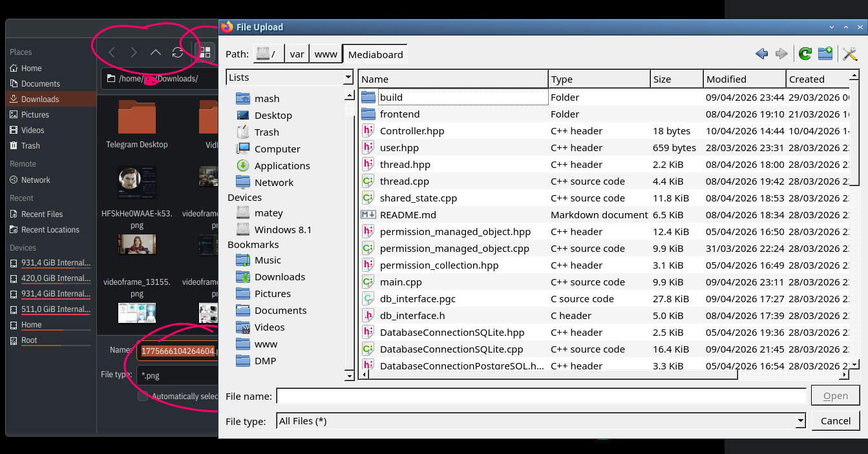Click the README.md markdown file icon

(x=368, y=214)
